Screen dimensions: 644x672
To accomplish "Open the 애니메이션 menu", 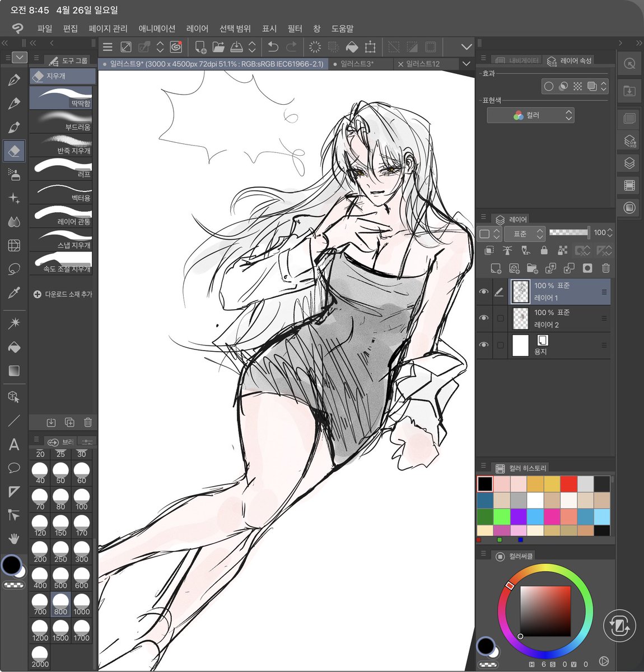I will [157, 29].
